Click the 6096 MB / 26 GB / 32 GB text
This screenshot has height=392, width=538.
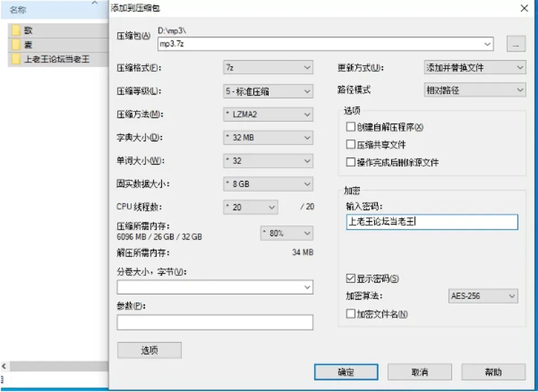[159, 237]
